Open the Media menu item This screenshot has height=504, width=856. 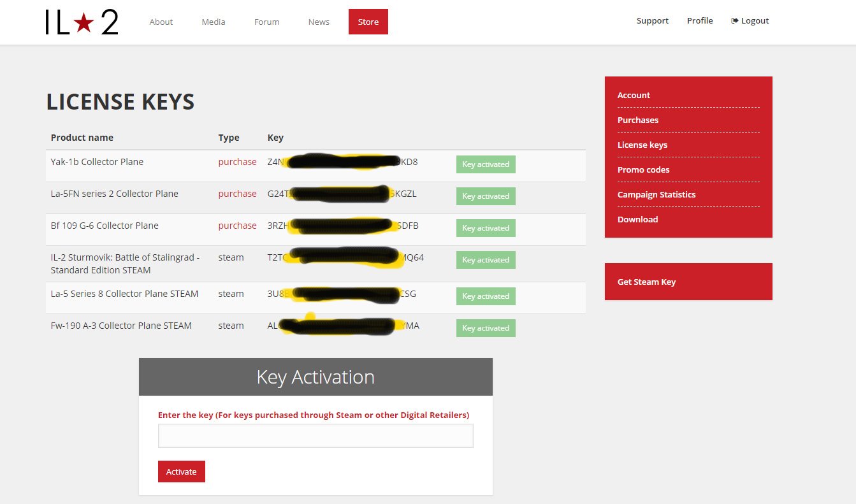214,22
